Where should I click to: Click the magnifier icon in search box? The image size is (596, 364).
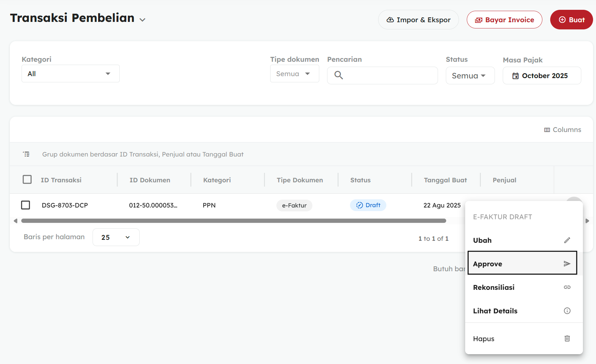click(x=339, y=75)
